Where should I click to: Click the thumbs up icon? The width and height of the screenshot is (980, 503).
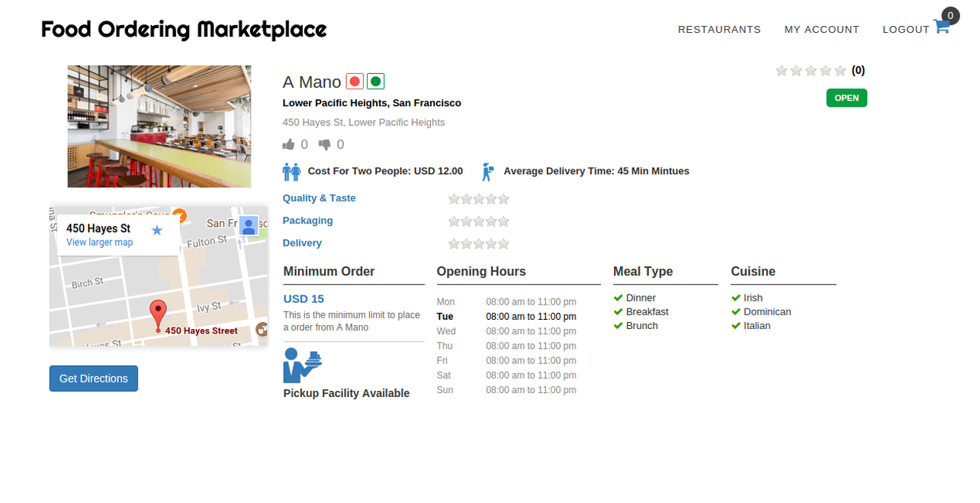288,144
